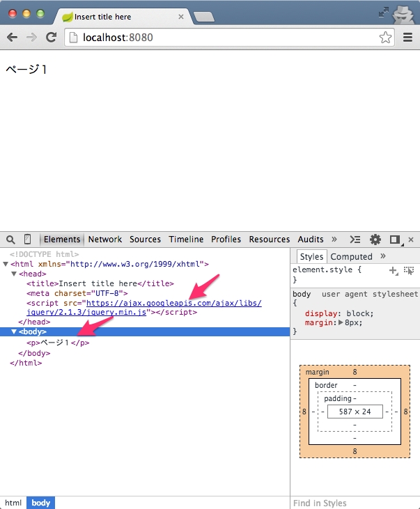The image size is (420, 509).
Task: Click the browser forward arrow
Action: point(31,38)
